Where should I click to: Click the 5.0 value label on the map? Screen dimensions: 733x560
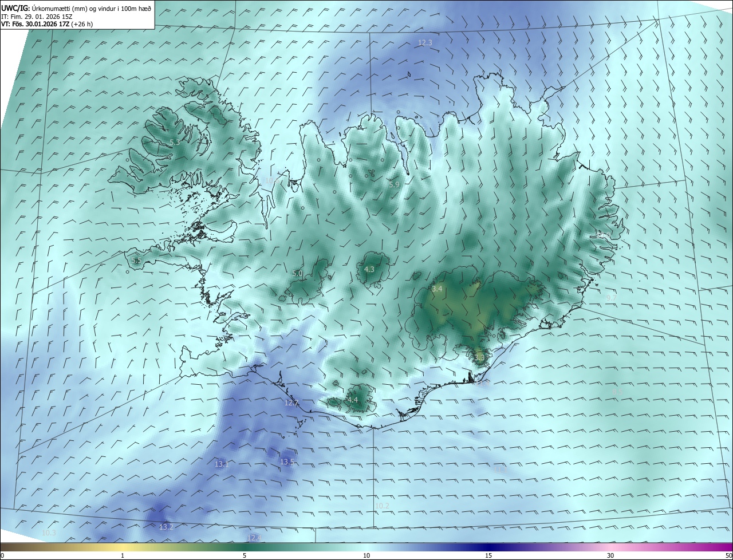pos(297,274)
